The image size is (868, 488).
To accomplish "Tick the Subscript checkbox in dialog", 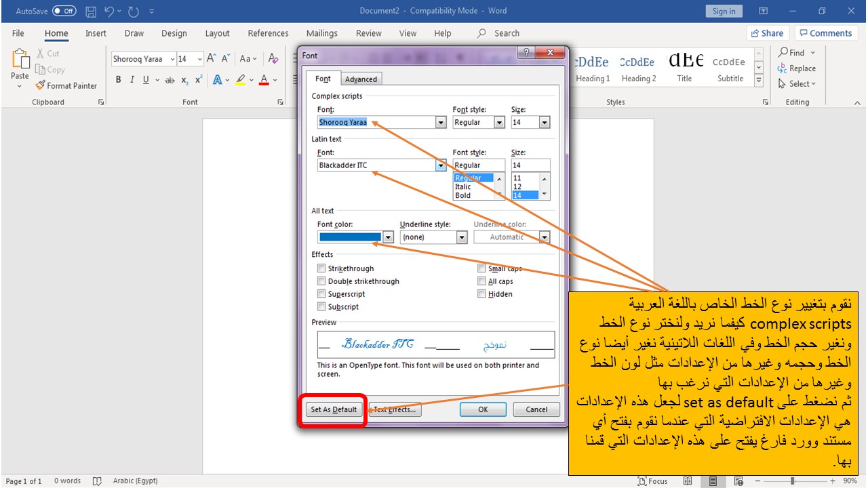I will (321, 307).
